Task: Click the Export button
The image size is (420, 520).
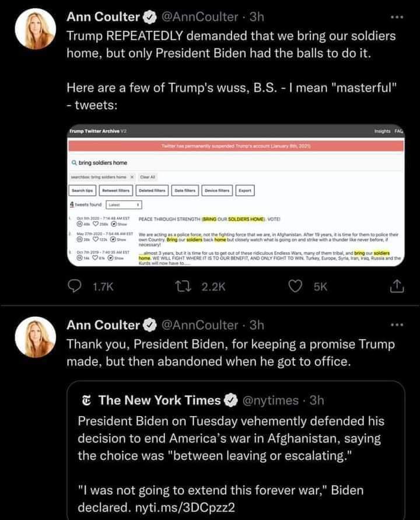Action: 244,190
